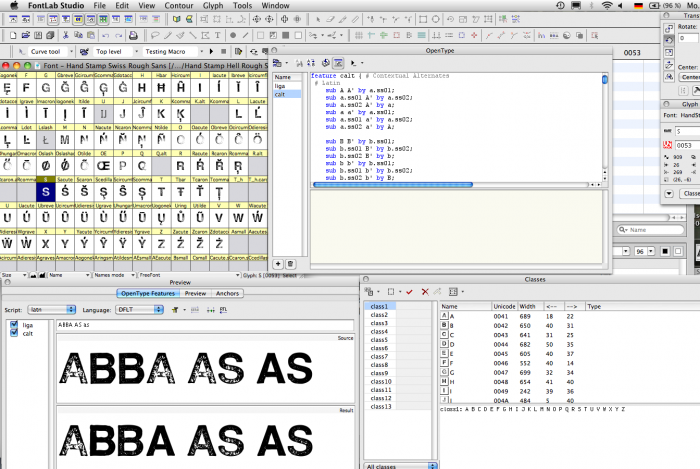The width and height of the screenshot is (700, 469).
Task: Select the liga feature in OpenType list
Action: tap(288, 86)
